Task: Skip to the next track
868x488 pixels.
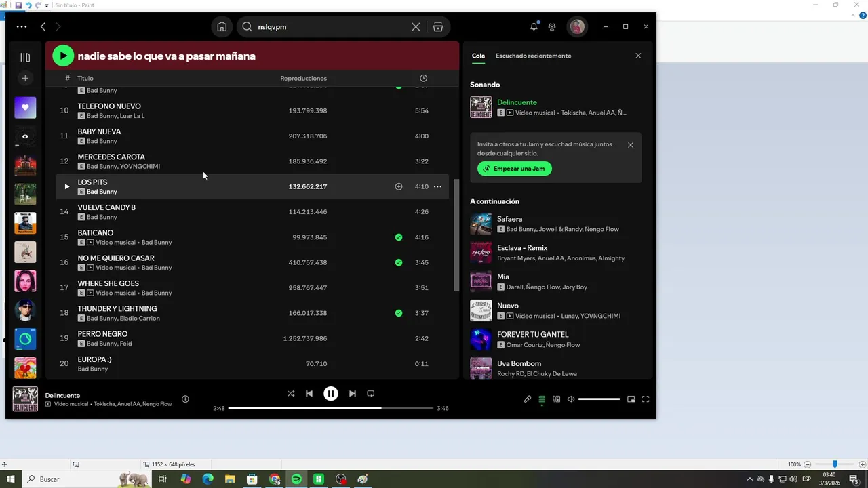Action: [353, 394]
